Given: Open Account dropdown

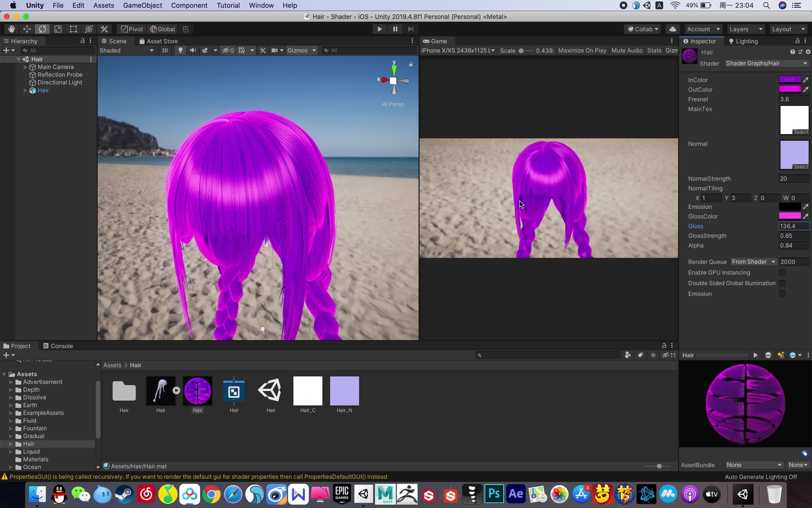Looking at the screenshot, I should pyautogui.click(x=704, y=29).
